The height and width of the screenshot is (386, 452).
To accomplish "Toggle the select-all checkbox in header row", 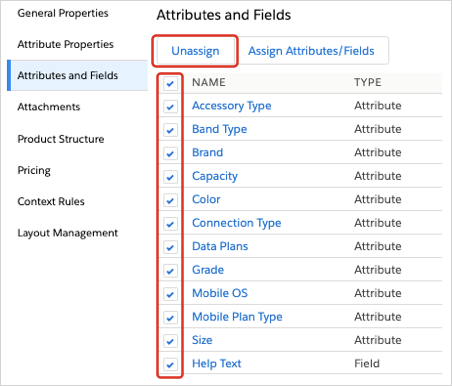I will point(170,83).
